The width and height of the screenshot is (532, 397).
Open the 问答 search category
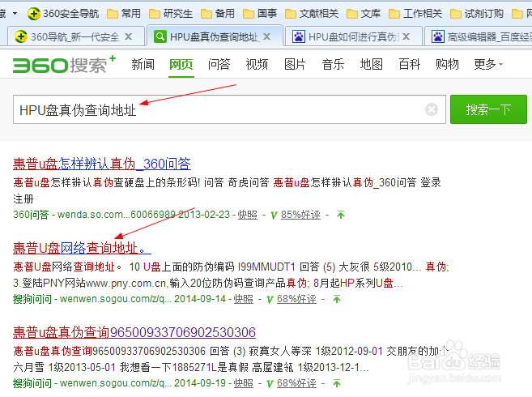coord(219,64)
